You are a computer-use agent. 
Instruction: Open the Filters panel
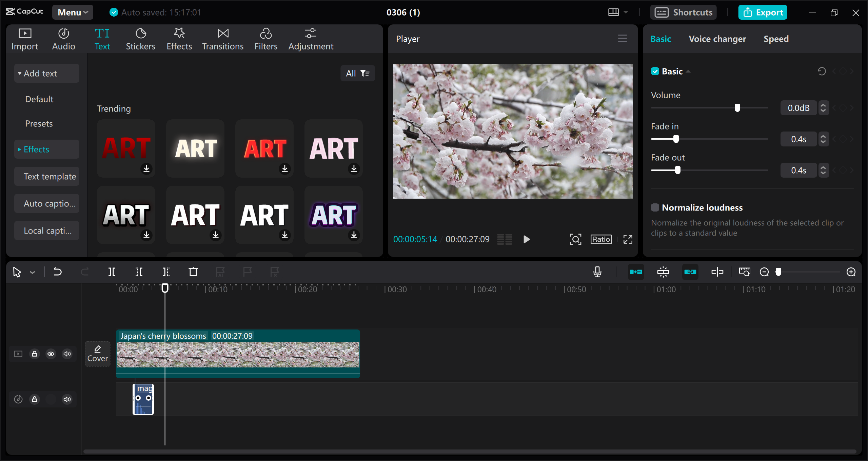[266, 38]
